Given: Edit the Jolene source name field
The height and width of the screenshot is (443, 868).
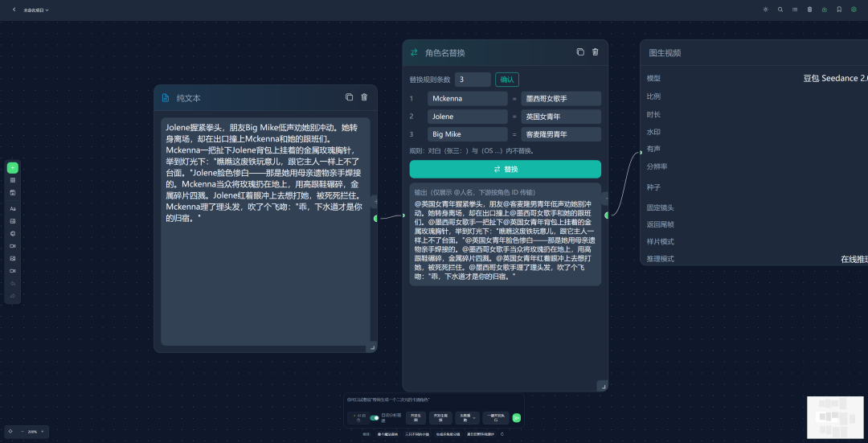Looking at the screenshot, I should [467, 117].
